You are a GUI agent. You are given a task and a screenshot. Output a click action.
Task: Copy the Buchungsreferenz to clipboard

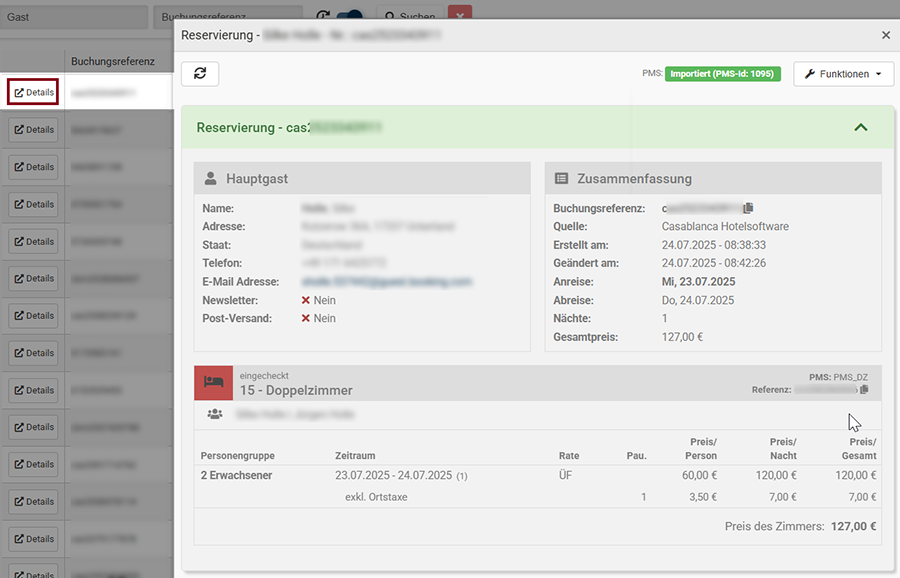tap(749, 208)
